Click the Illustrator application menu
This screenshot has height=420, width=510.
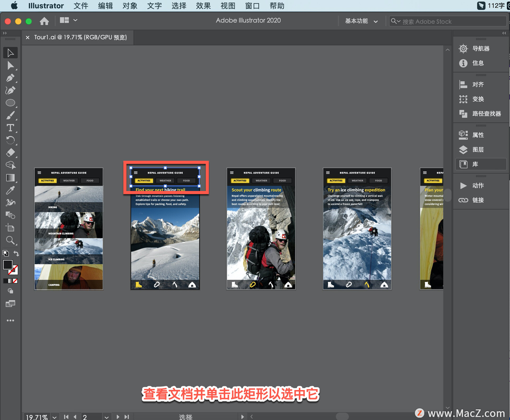click(x=46, y=6)
